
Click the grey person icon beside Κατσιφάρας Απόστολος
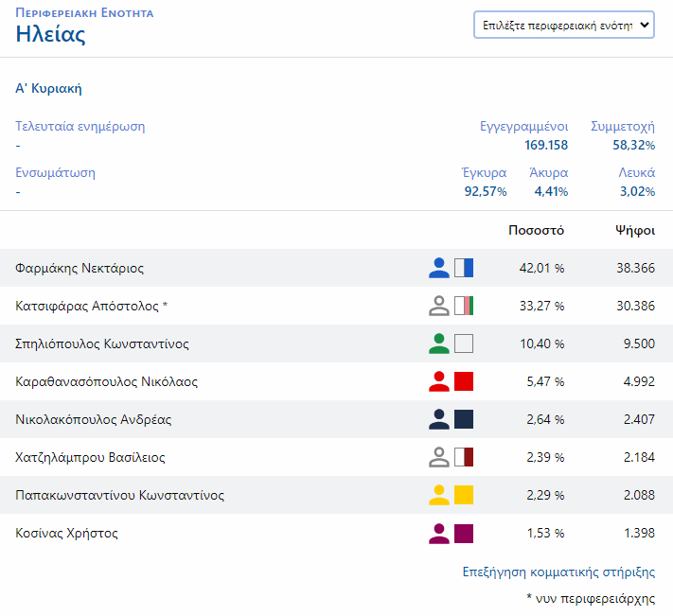point(438,306)
